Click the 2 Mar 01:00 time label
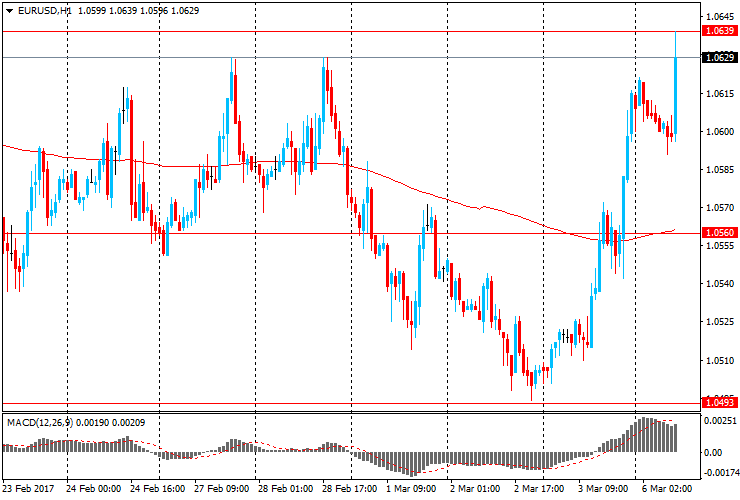This screenshot has height=500, width=740. 475,489
